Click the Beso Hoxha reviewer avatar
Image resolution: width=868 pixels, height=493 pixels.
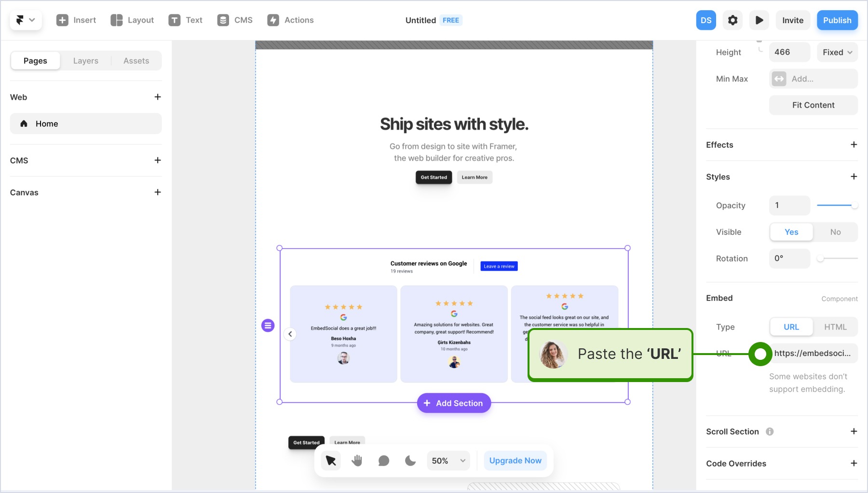tap(343, 358)
